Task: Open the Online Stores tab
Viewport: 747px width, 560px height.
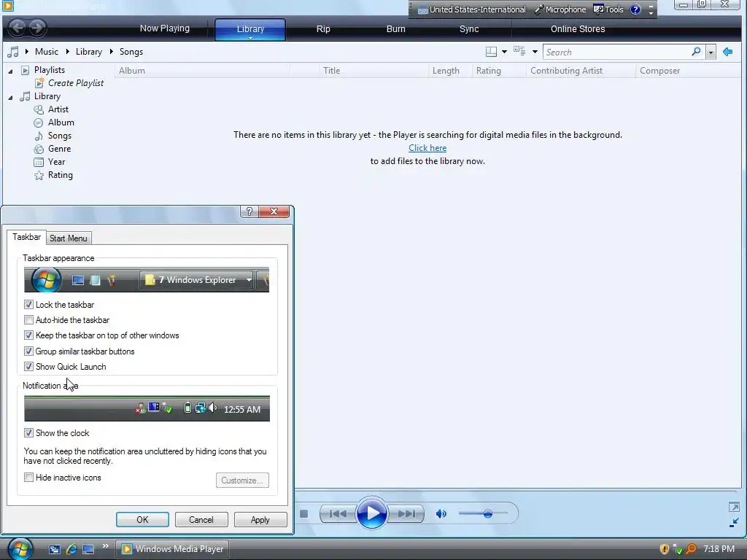Action: coord(578,29)
